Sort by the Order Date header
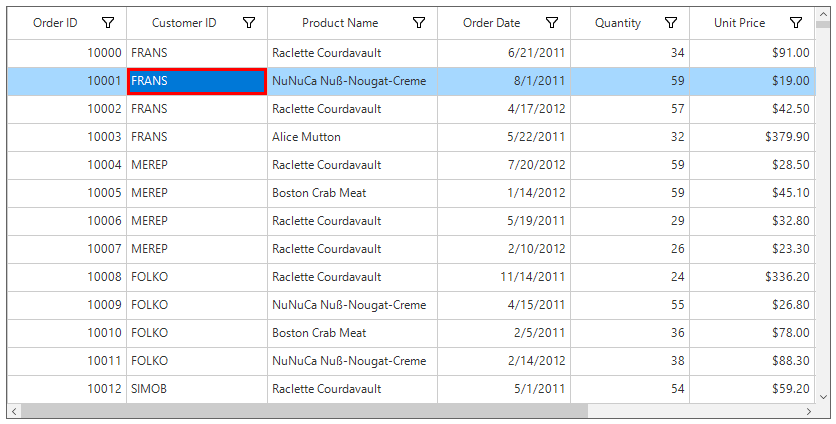This screenshot has width=836, height=424. point(492,23)
